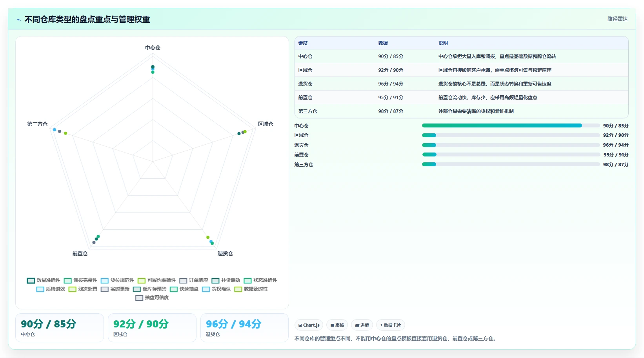Select the 退货仓 progress bar

click(511, 145)
